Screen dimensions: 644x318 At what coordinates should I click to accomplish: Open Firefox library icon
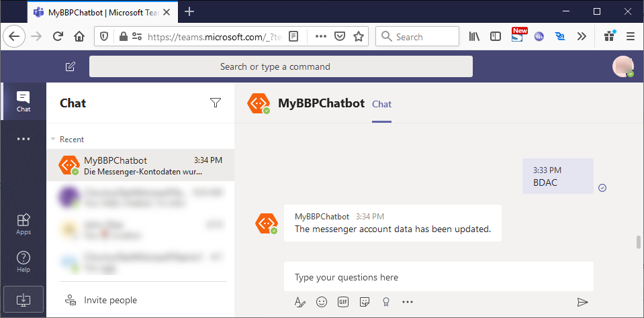474,36
